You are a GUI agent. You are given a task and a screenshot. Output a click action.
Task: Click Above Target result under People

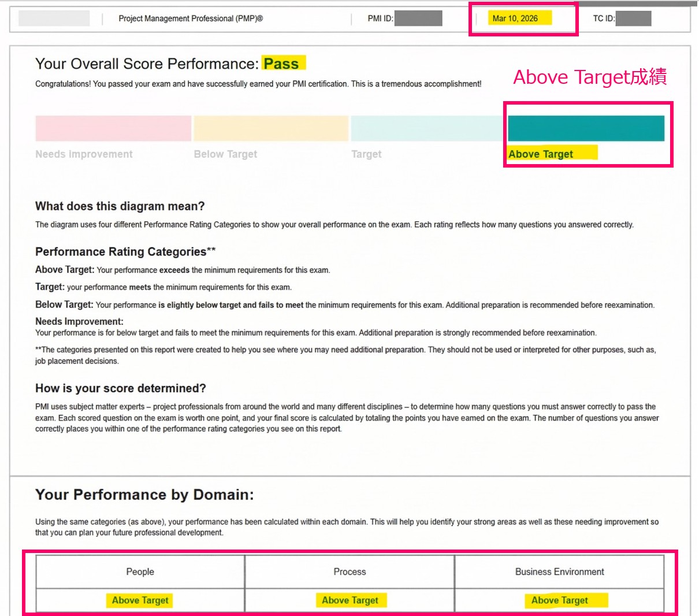(140, 600)
